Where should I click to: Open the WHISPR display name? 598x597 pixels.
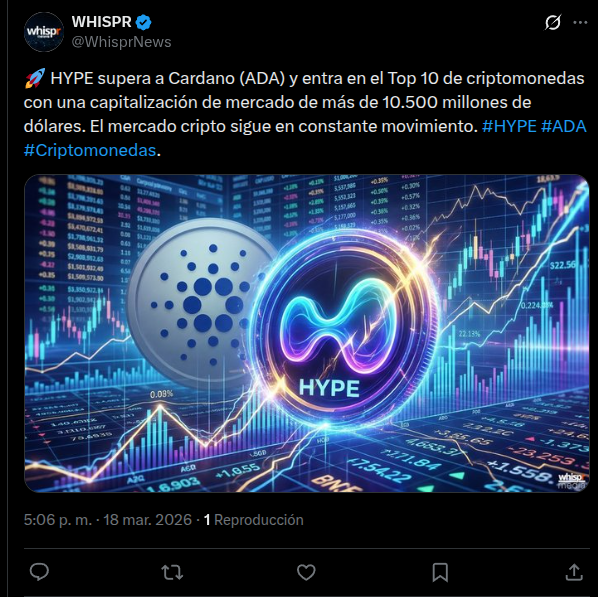101,22
